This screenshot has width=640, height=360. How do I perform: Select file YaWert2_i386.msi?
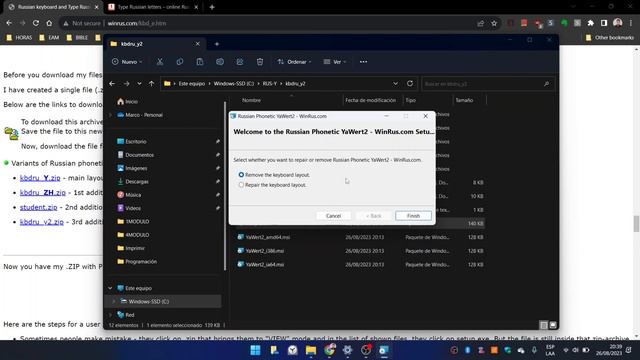tap(264, 251)
